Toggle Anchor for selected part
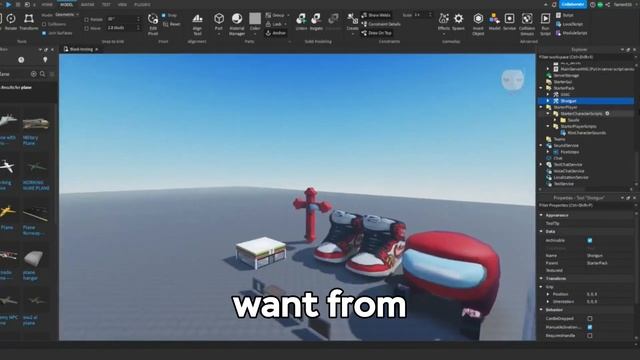Image resolution: width=640 pixels, height=360 pixels. (276, 33)
